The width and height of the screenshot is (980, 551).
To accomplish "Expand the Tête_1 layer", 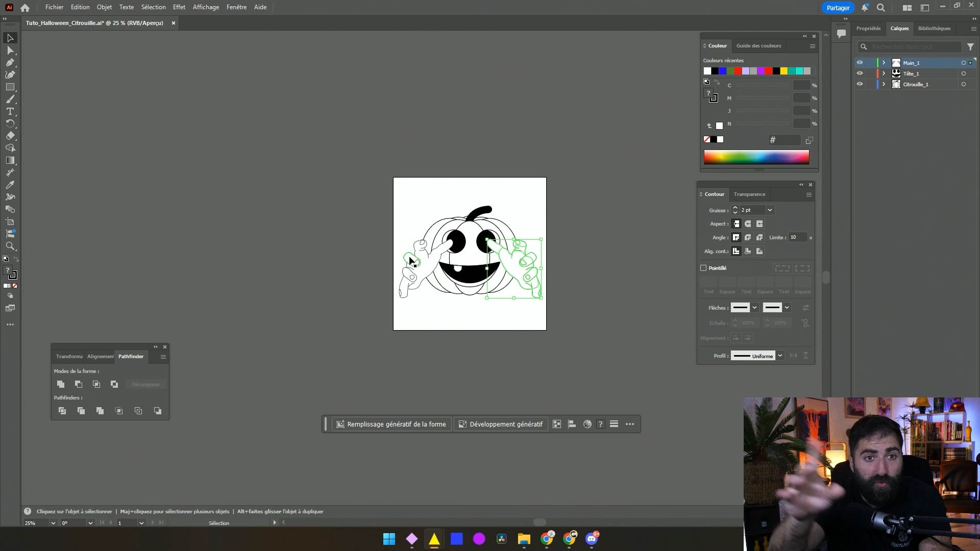I will 884,73.
